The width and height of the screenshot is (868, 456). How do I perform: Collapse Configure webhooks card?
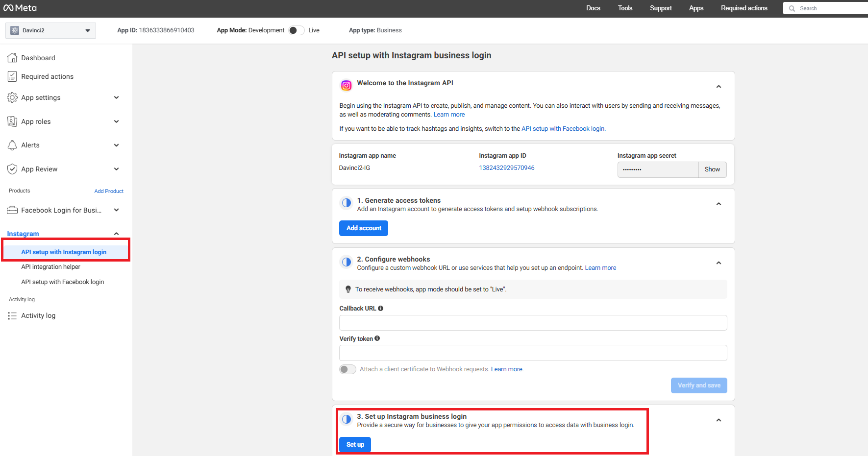[719, 263]
